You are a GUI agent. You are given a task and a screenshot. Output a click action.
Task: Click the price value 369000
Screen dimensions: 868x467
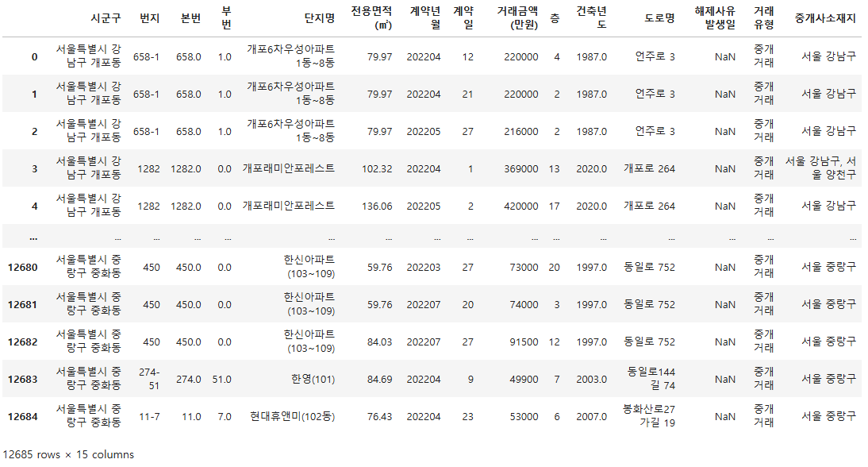pyautogui.click(x=521, y=169)
